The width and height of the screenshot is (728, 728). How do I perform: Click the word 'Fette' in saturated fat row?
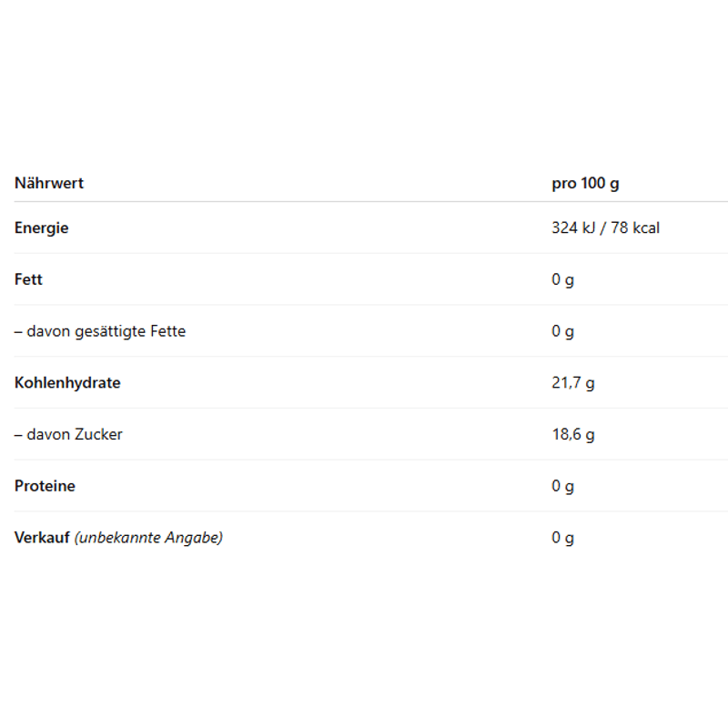(166, 331)
